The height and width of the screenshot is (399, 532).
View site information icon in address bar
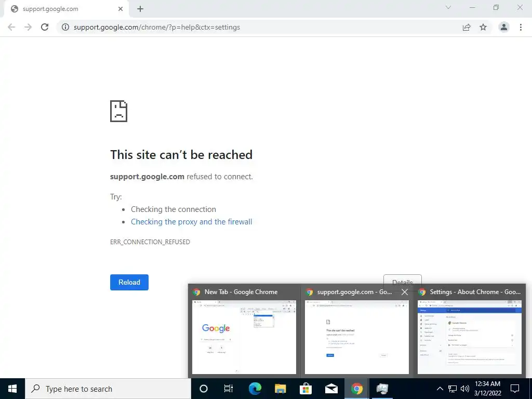(x=65, y=27)
